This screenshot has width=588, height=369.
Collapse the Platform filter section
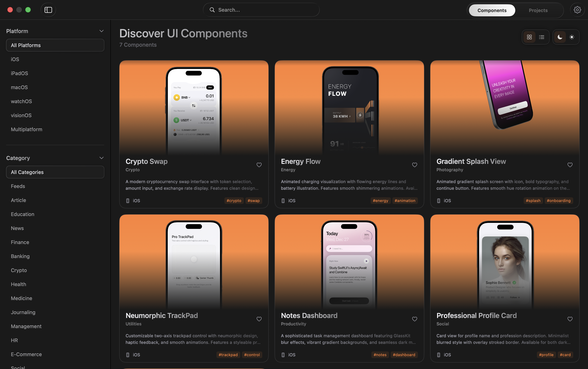(102, 31)
